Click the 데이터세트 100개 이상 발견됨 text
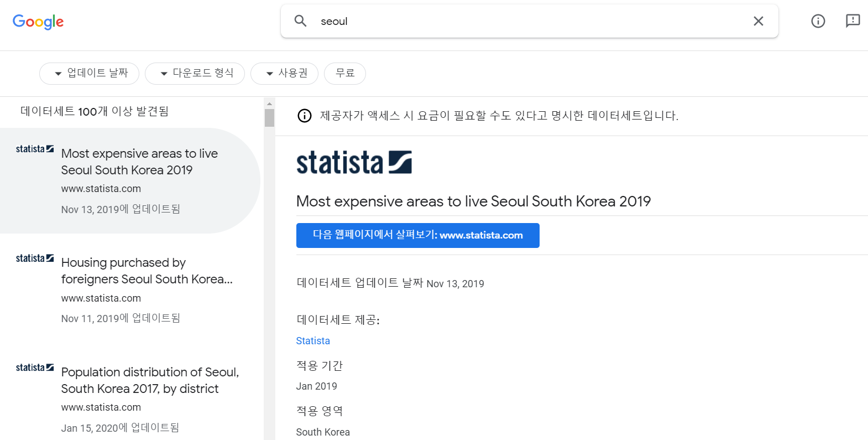Screen dimensions: 868x440 click(95, 111)
